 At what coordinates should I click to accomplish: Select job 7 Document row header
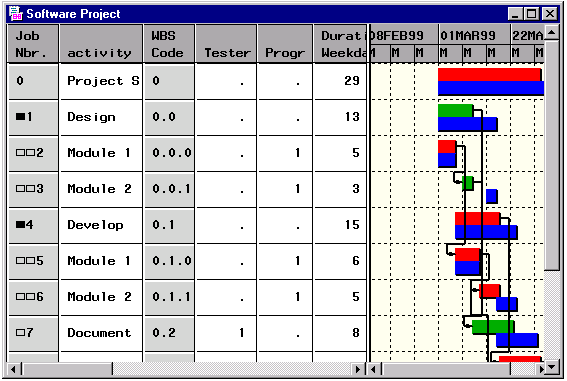click(33, 333)
